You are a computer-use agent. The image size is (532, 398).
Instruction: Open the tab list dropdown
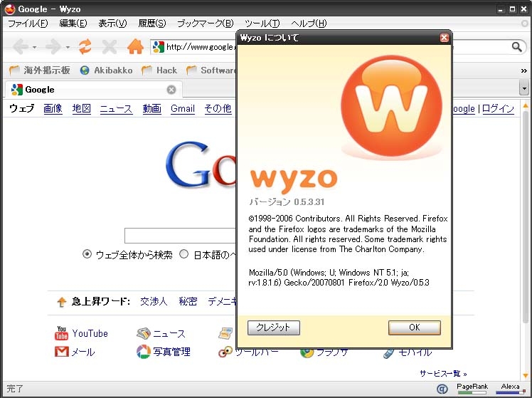coord(524,88)
